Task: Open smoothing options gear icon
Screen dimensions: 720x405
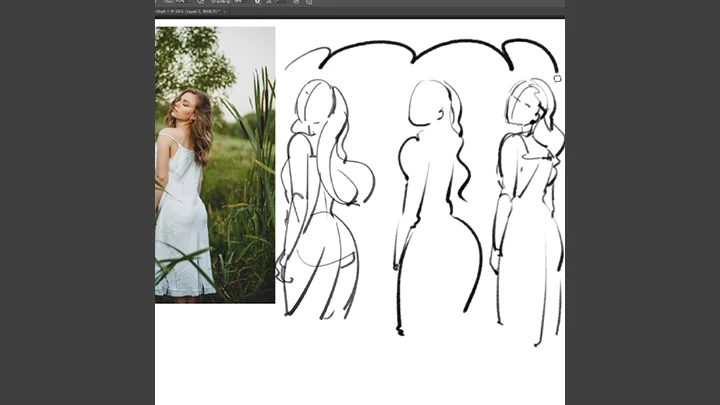Action: tap(257, 2)
